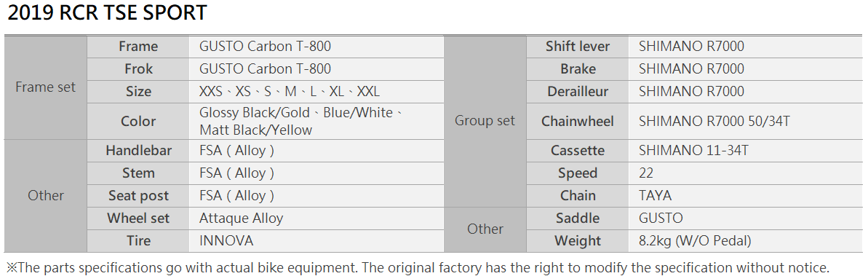868x276 pixels.
Task: Click the GUSTO Carbon T-800 frame value
Action: tap(265, 47)
